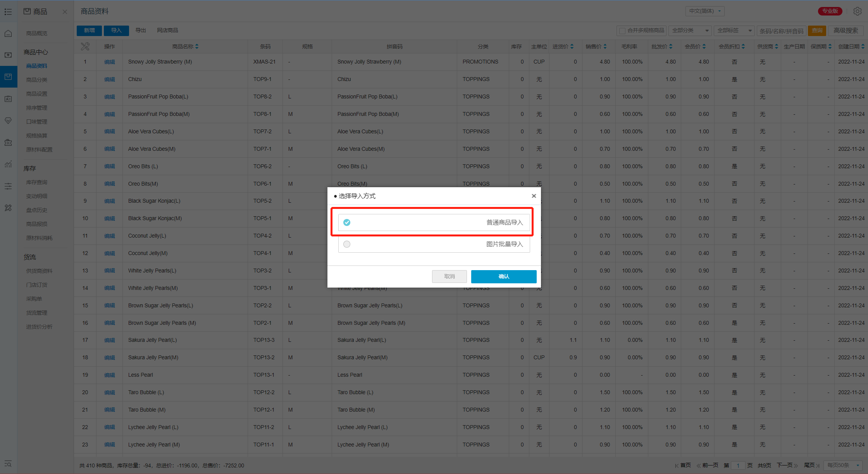868x474 pixels.
Task: Open the yen cashier icon in sidebar
Action: pyautogui.click(x=8, y=55)
